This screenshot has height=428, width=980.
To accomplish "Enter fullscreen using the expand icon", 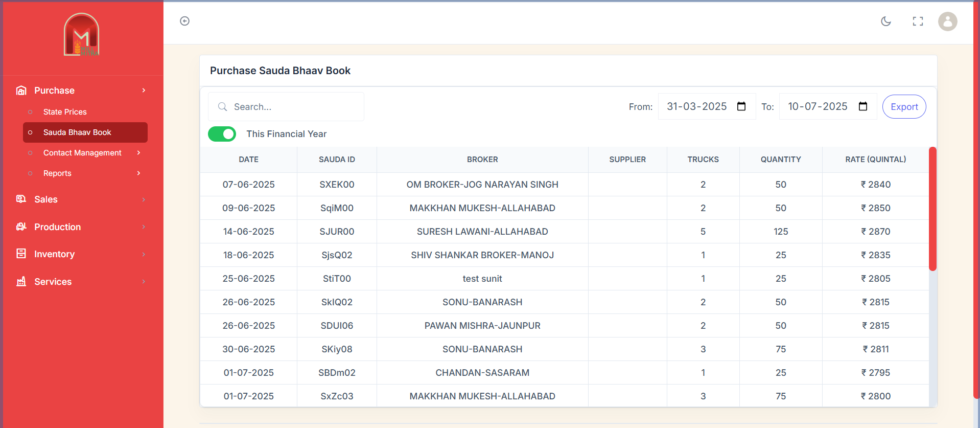I will [x=918, y=21].
